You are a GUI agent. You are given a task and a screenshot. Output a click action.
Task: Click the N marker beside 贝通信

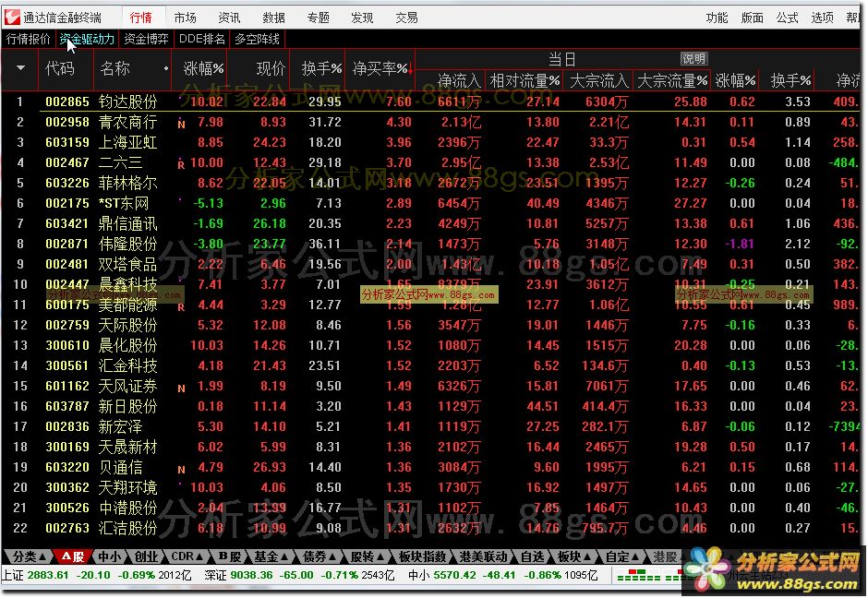click(x=181, y=470)
